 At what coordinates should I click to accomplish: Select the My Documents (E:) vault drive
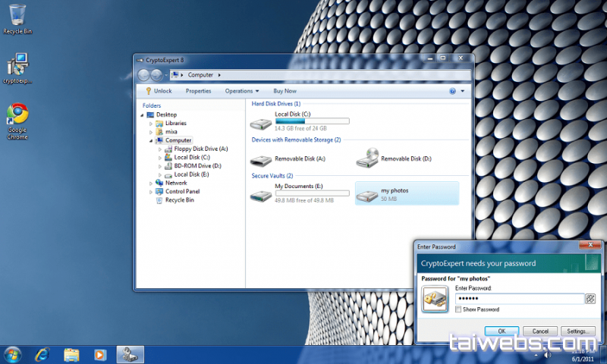(261, 194)
